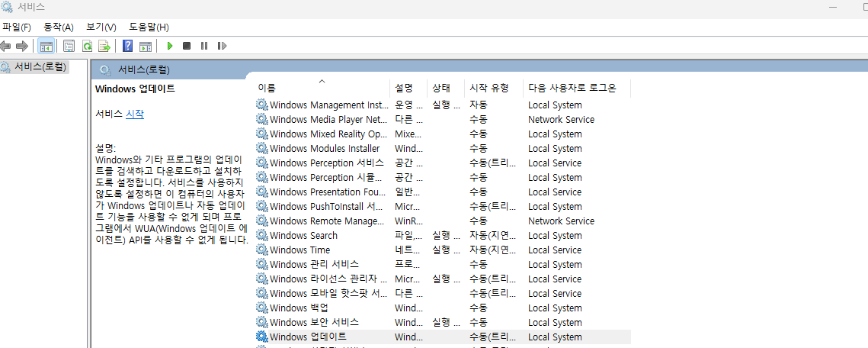Image resolution: width=868 pixels, height=348 pixels.
Task: Click 수동(트리... start type of Windows 업데이트 row
Action: click(492, 337)
